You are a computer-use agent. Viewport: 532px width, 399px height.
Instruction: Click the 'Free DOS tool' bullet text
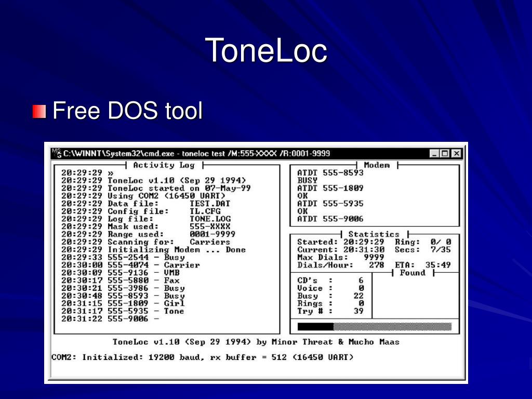(x=128, y=110)
